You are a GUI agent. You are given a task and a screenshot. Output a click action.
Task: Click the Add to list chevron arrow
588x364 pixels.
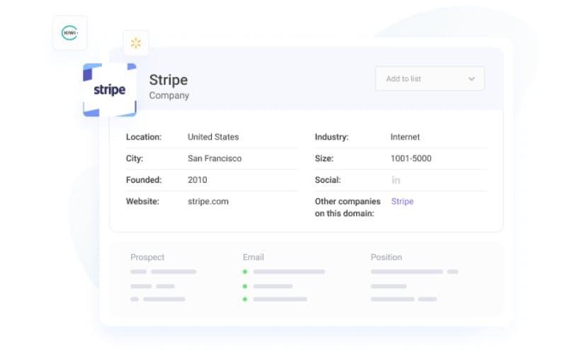472,79
